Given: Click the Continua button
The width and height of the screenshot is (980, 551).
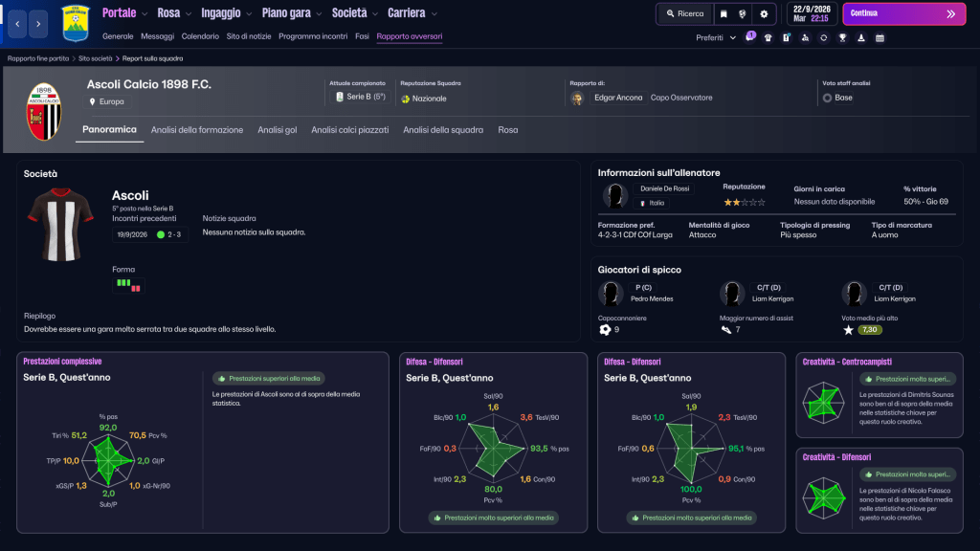Looking at the screenshot, I should 903,13.
